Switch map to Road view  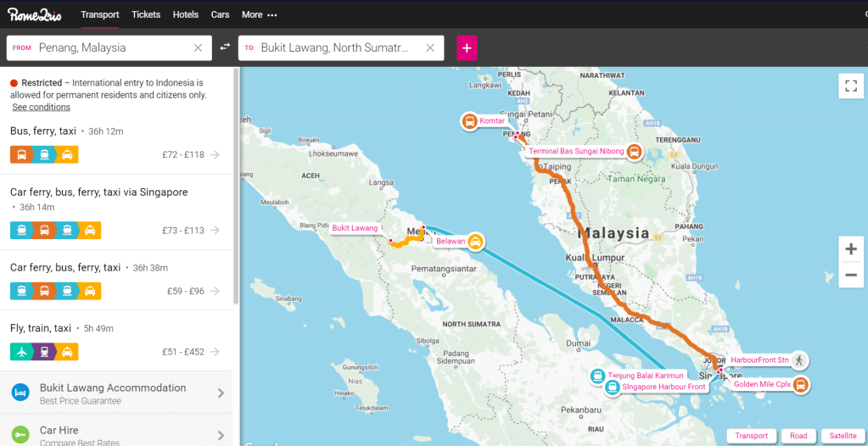(798, 436)
